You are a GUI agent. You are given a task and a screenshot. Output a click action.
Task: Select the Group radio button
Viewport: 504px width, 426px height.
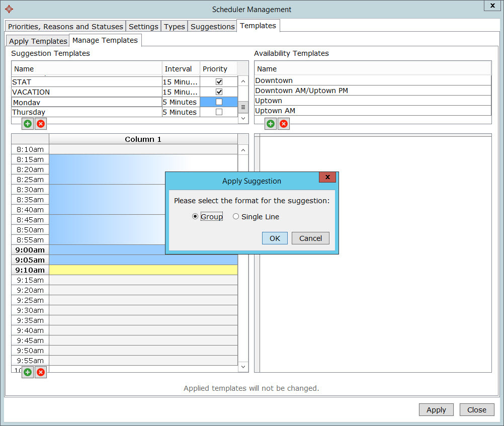(195, 217)
